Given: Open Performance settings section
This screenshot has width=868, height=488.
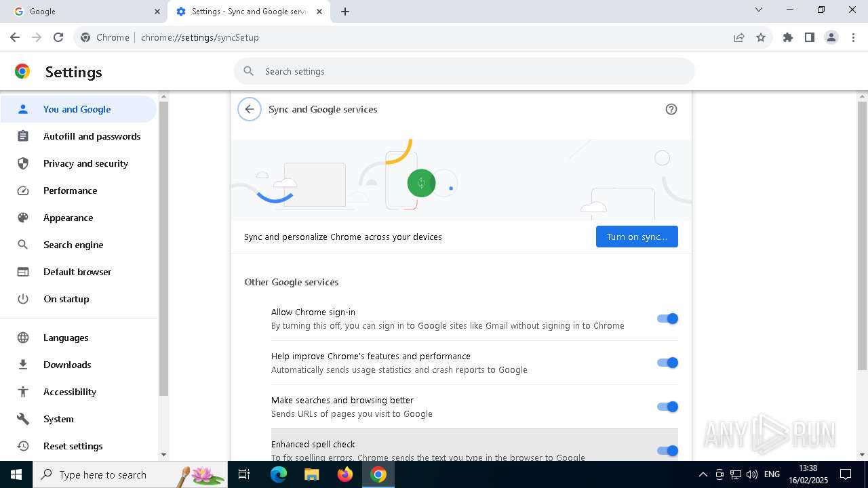Looking at the screenshot, I should pyautogui.click(x=79, y=190).
